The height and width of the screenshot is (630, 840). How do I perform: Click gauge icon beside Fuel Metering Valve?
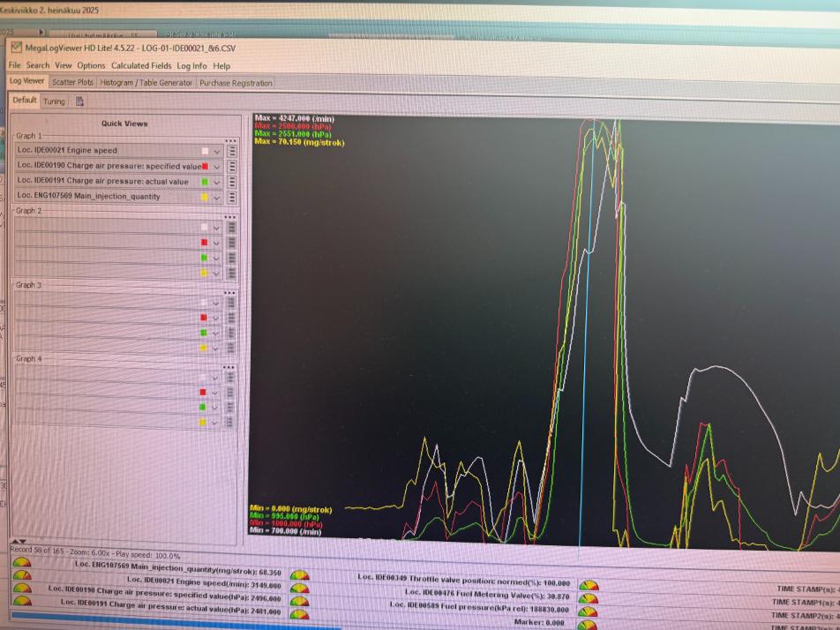click(x=588, y=597)
